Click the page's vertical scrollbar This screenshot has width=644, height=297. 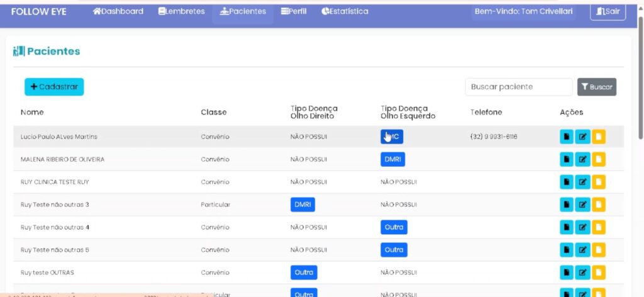pyautogui.click(x=640, y=76)
